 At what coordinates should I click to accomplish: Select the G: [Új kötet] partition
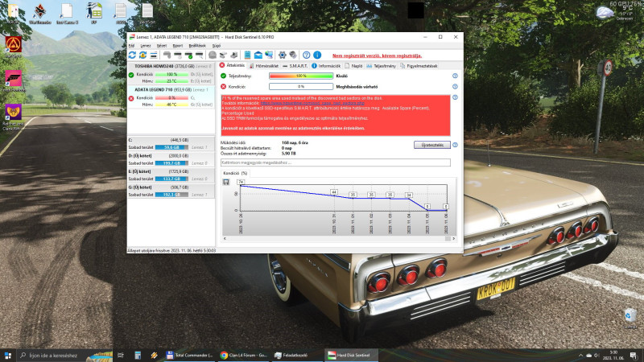pos(171,191)
